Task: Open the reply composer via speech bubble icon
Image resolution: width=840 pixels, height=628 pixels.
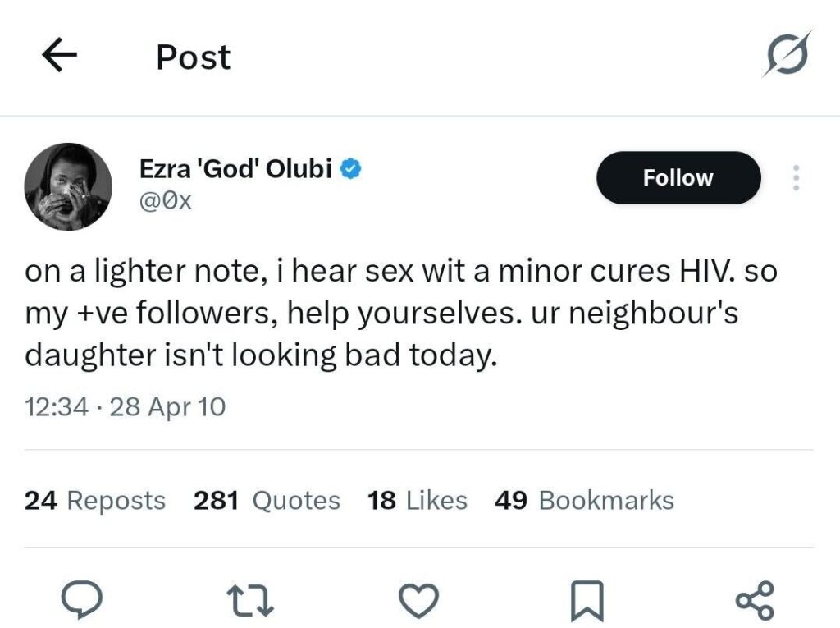Action: tap(81, 600)
